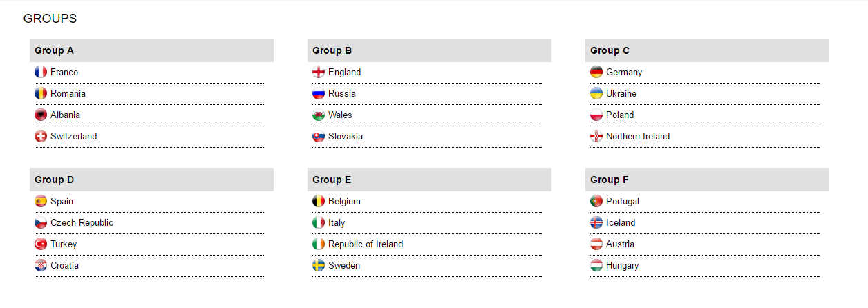Image resolution: width=868 pixels, height=308 pixels.
Task: Open the Slovakia team link
Action: coord(346,136)
